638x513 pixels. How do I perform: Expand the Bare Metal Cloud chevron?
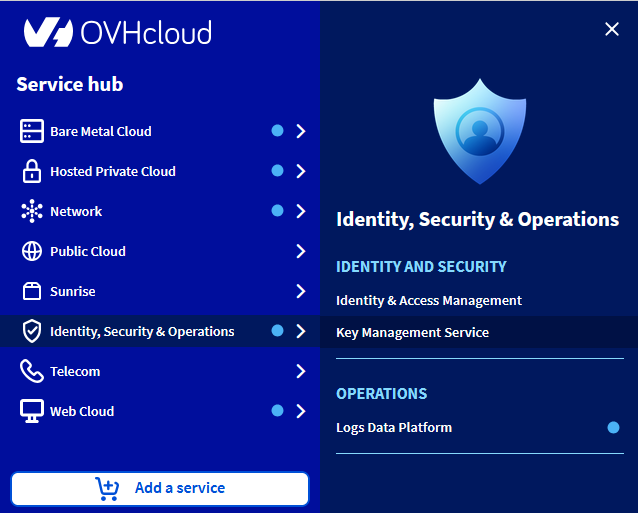pos(300,131)
